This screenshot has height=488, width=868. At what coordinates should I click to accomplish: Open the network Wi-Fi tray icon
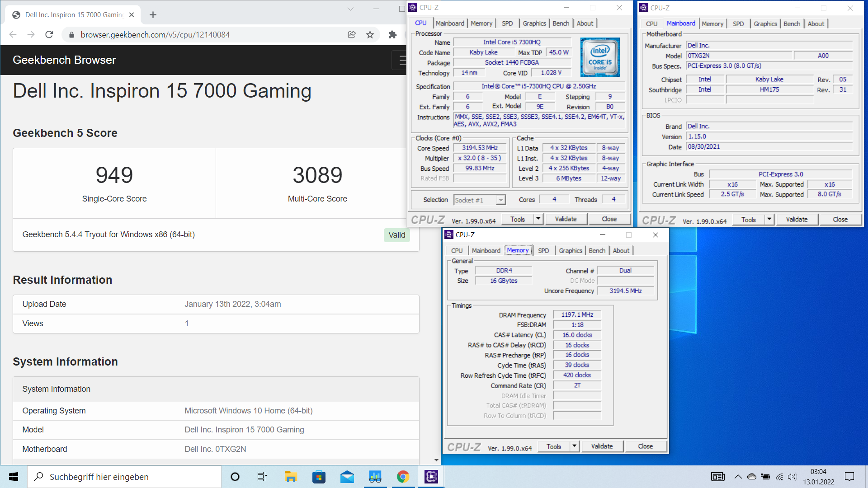pos(779,477)
